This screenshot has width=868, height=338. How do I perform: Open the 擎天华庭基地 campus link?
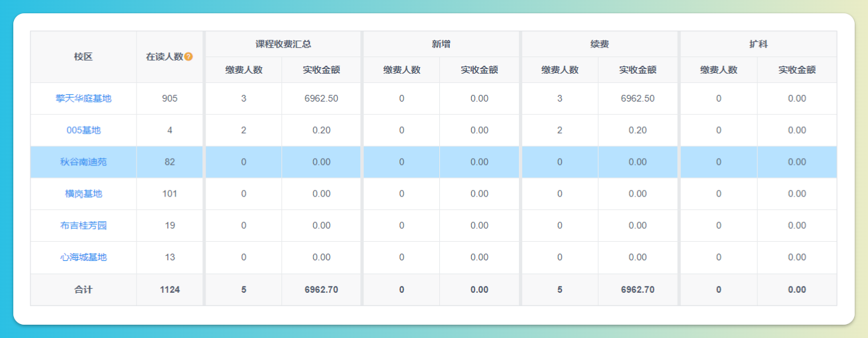click(x=84, y=98)
